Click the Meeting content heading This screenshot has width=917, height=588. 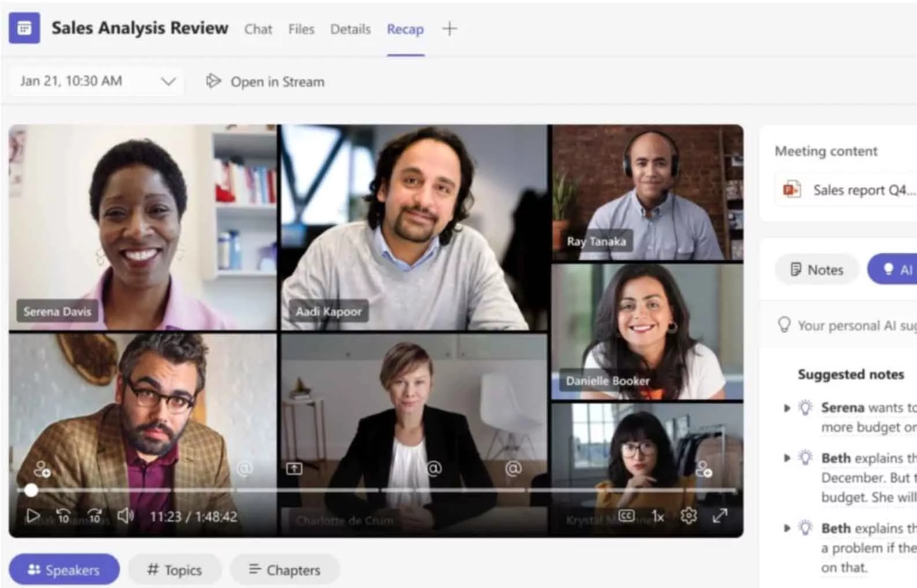pyautogui.click(x=826, y=151)
